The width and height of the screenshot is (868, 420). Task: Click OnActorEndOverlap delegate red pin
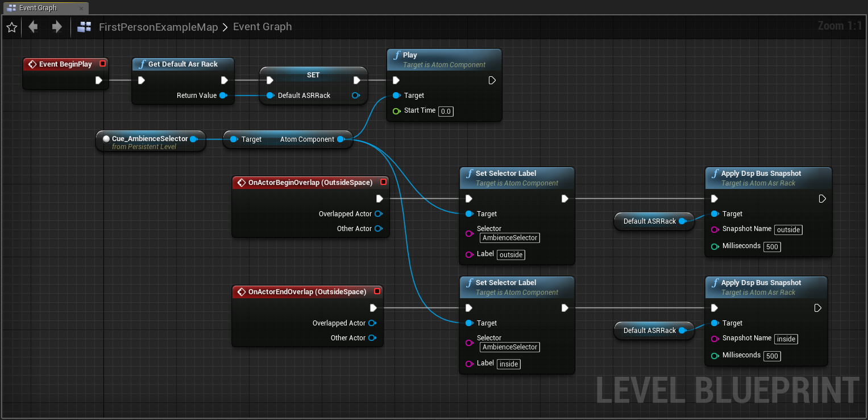tap(377, 291)
